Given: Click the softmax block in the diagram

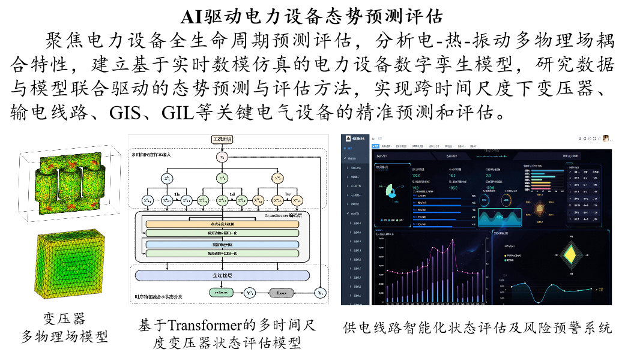Looking at the screenshot, I should 222,293.
